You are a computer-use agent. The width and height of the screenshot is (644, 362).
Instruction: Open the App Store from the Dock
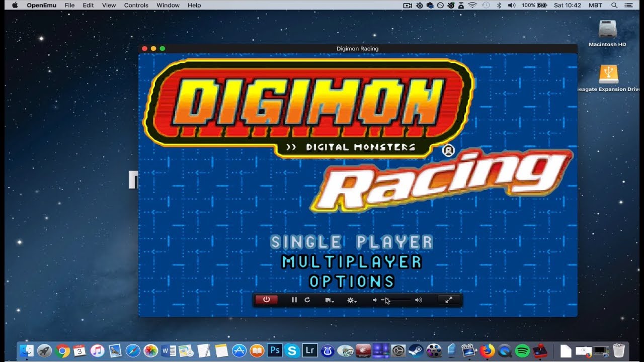[239, 350]
